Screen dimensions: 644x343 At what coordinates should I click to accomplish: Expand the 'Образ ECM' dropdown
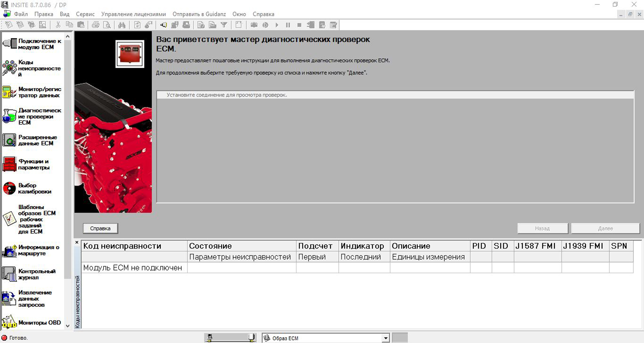pyautogui.click(x=385, y=338)
